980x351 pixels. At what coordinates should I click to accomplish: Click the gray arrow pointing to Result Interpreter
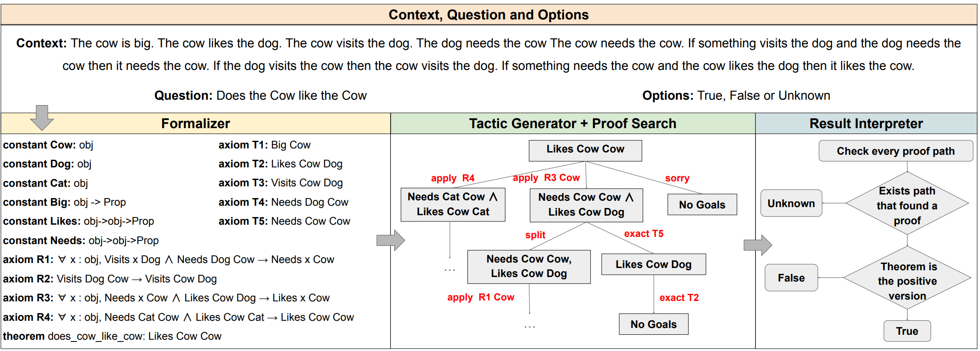click(x=758, y=245)
